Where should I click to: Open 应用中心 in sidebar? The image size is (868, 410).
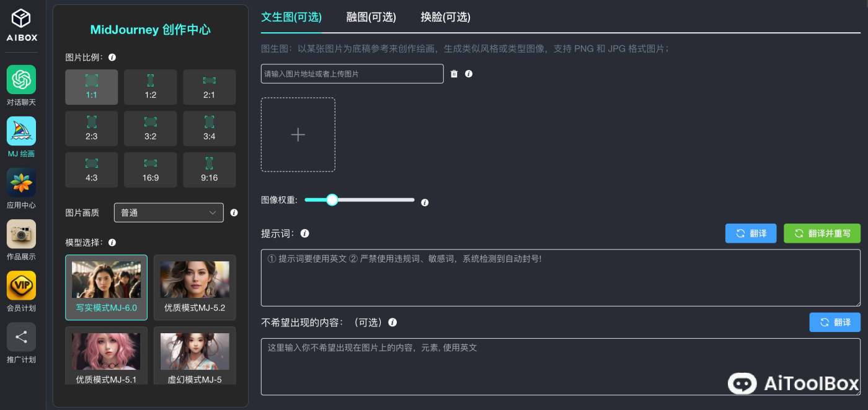[22, 188]
